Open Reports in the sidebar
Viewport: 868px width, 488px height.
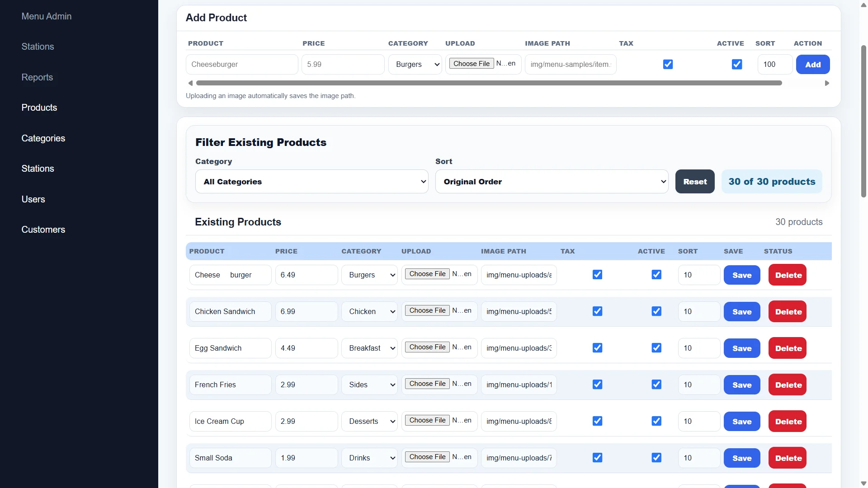click(37, 77)
